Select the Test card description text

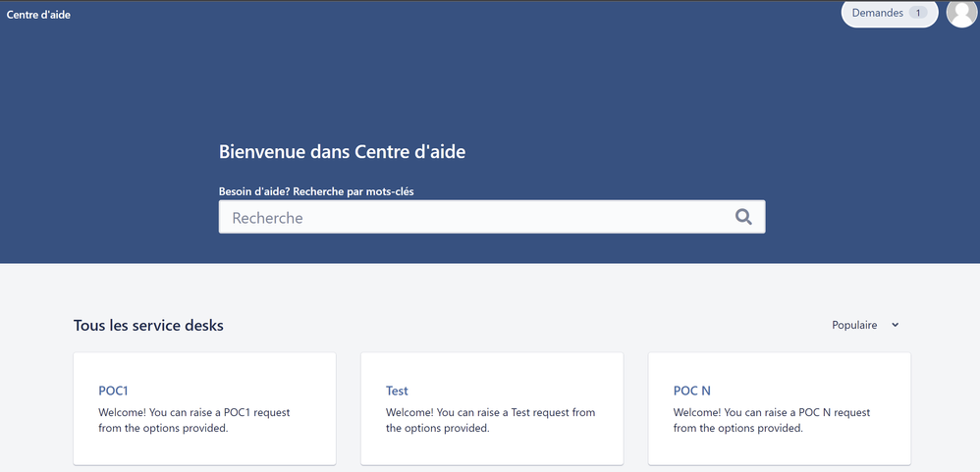(491, 420)
